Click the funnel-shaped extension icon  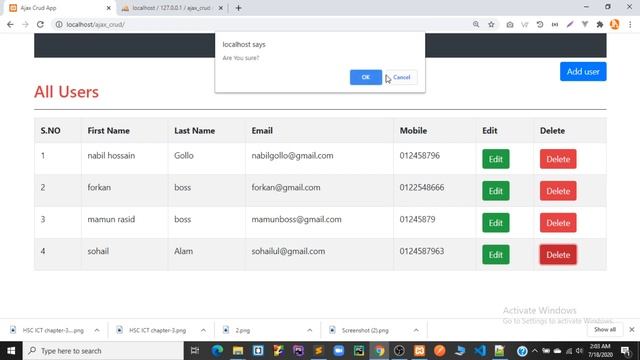tap(585, 24)
